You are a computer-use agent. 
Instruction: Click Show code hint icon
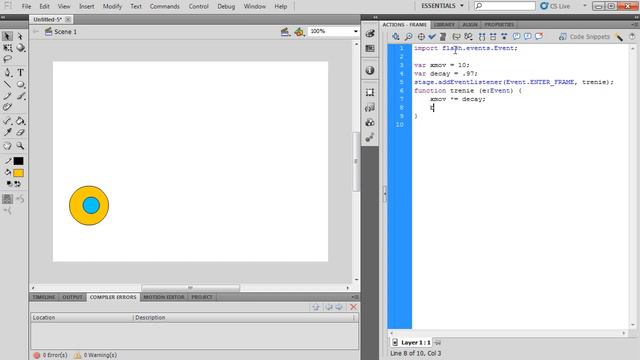pyautogui.click(x=456, y=37)
